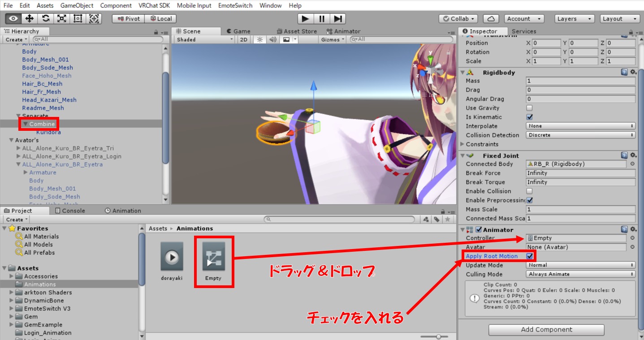
Task: Click the cloud services icon
Action: [491, 19]
